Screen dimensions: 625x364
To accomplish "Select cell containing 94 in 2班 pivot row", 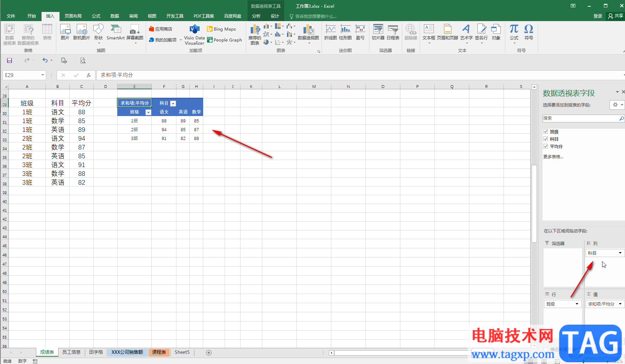I will (x=164, y=129).
